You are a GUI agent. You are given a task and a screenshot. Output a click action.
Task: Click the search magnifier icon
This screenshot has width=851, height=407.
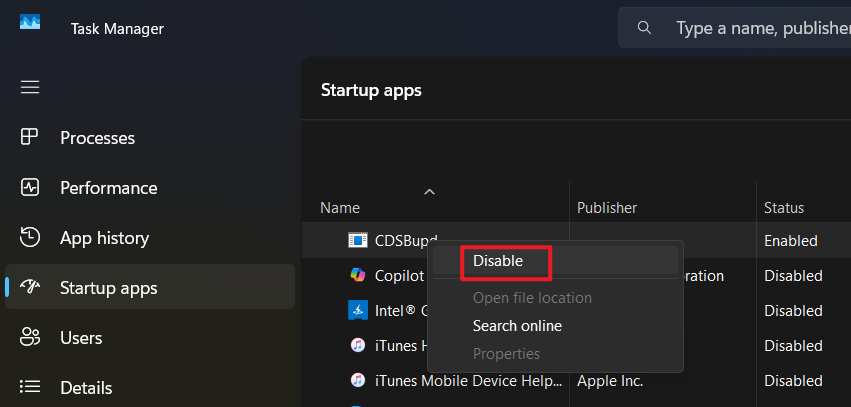click(644, 28)
